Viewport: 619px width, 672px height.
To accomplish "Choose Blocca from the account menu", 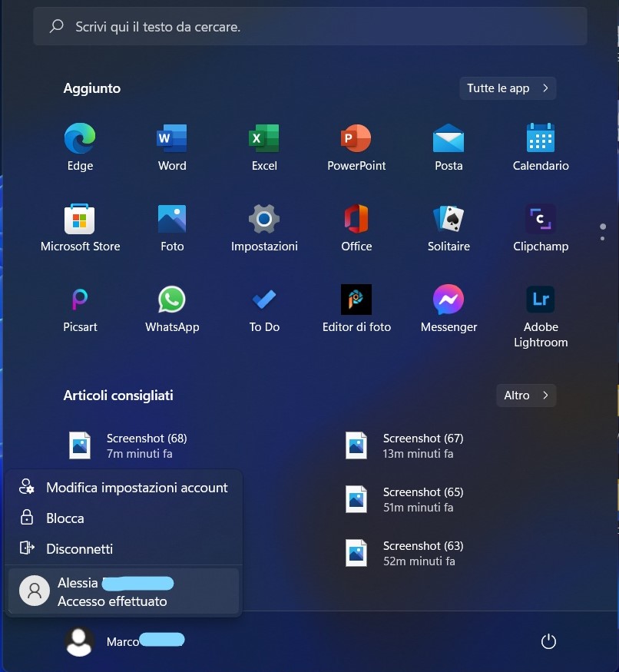I will coord(124,518).
